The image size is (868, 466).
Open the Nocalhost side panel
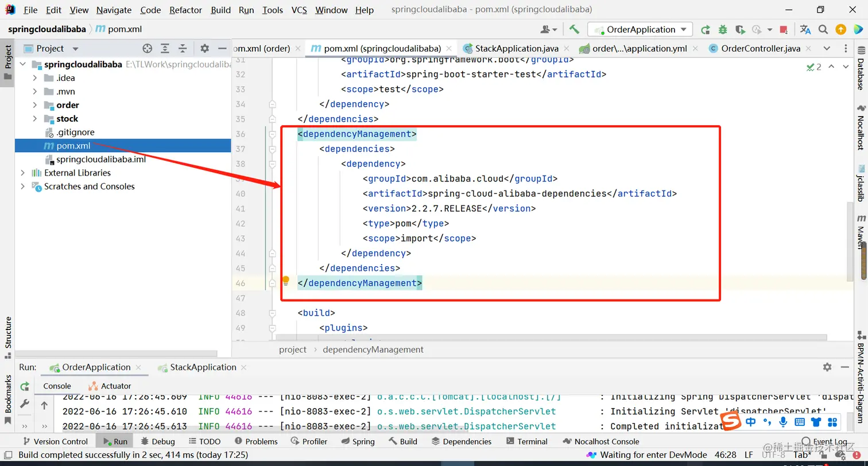tap(861, 129)
